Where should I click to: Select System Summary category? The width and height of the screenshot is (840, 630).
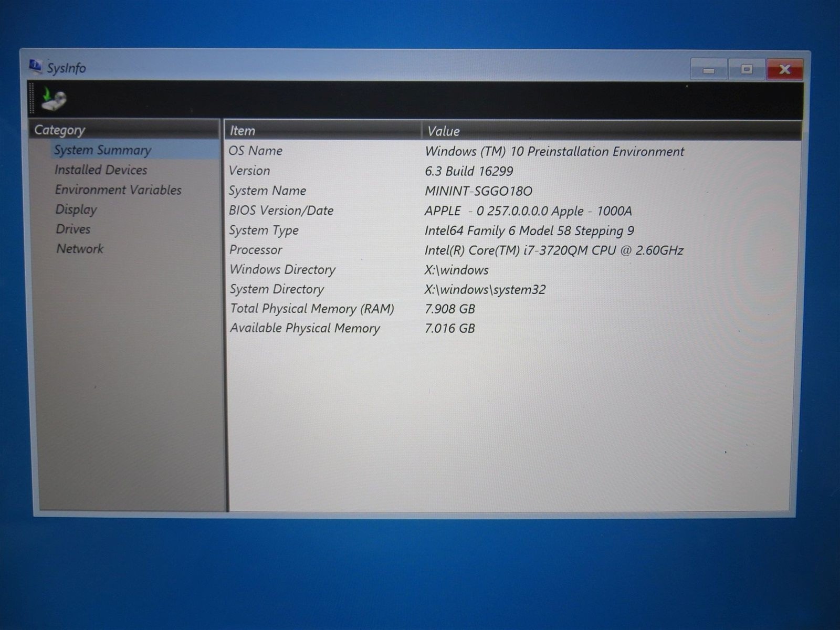point(102,150)
